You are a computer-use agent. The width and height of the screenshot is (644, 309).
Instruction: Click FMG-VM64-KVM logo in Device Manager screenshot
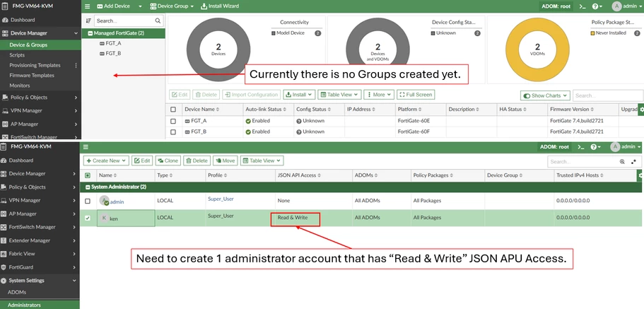click(x=4, y=6)
